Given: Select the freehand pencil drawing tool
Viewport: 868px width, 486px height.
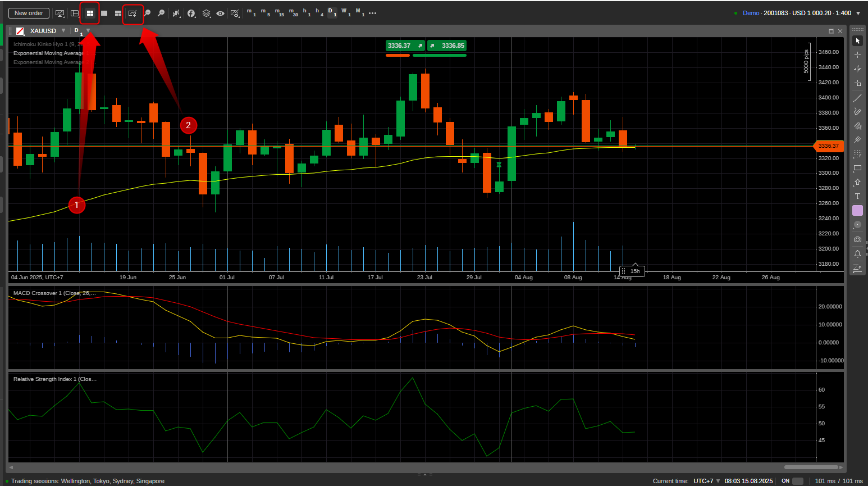Looking at the screenshot, I should tap(857, 112).
